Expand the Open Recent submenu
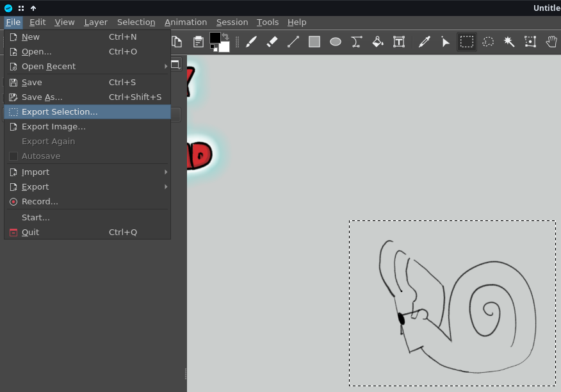561x392 pixels. [x=87, y=67]
